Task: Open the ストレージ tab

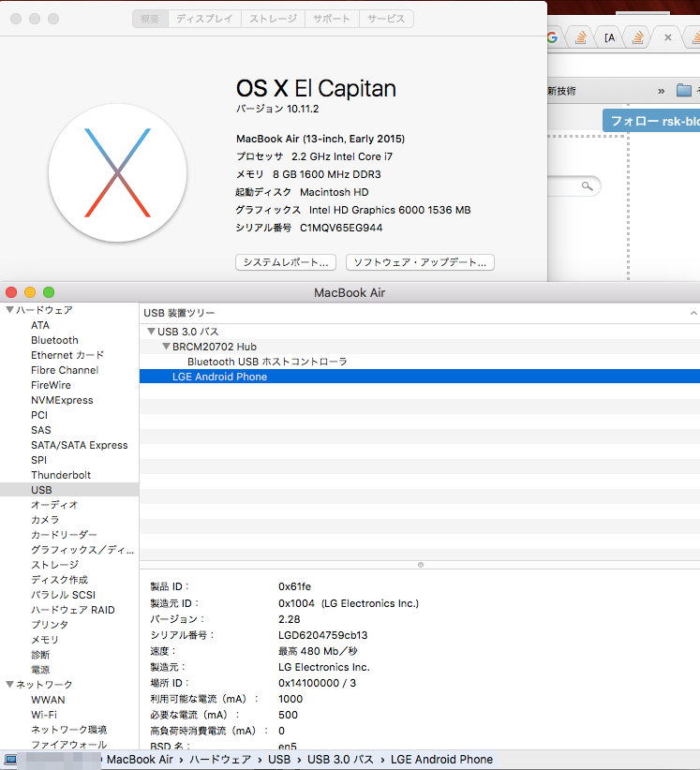Action: click(273, 19)
